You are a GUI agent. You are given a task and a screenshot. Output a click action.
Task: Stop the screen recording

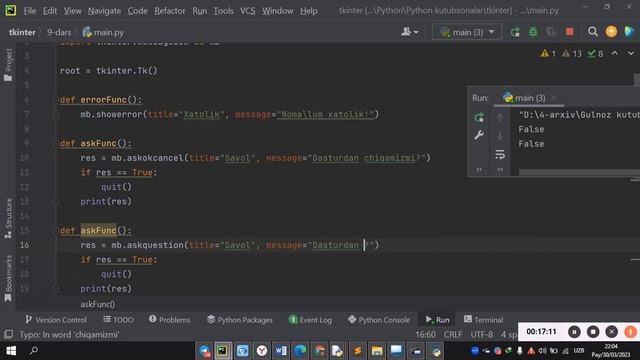click(x=593, y=332)
